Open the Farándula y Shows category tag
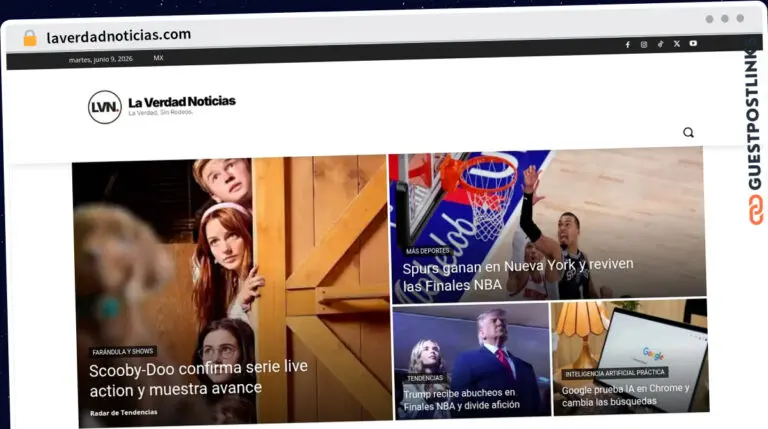This screenshot has width=768, height=429. 123,351
